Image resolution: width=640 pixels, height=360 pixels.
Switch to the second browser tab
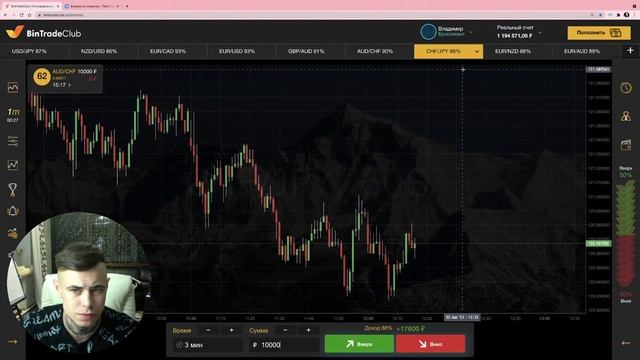pos(92,6)
